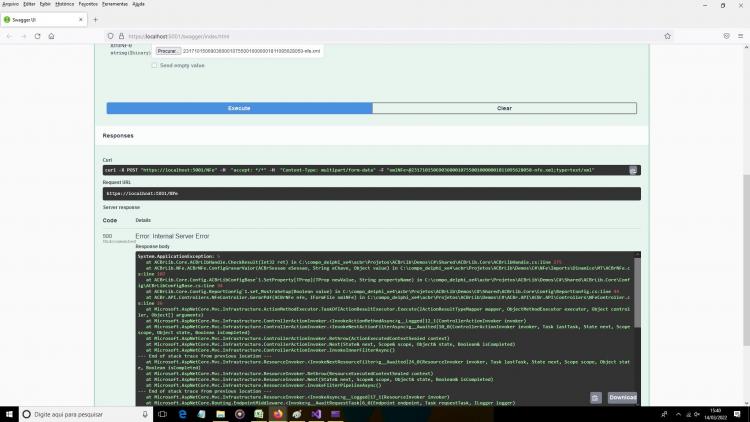Click the 'Server response' label
750x422 pixels.
[121, 208]
